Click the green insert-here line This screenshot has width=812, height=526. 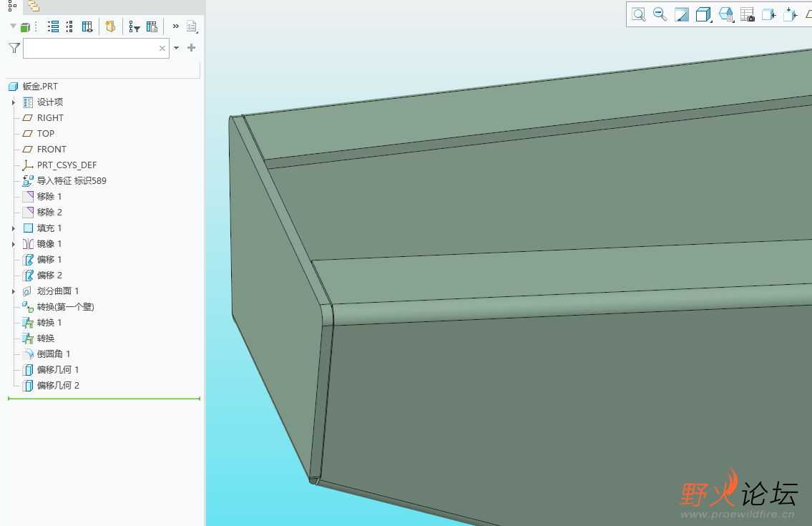104,399
